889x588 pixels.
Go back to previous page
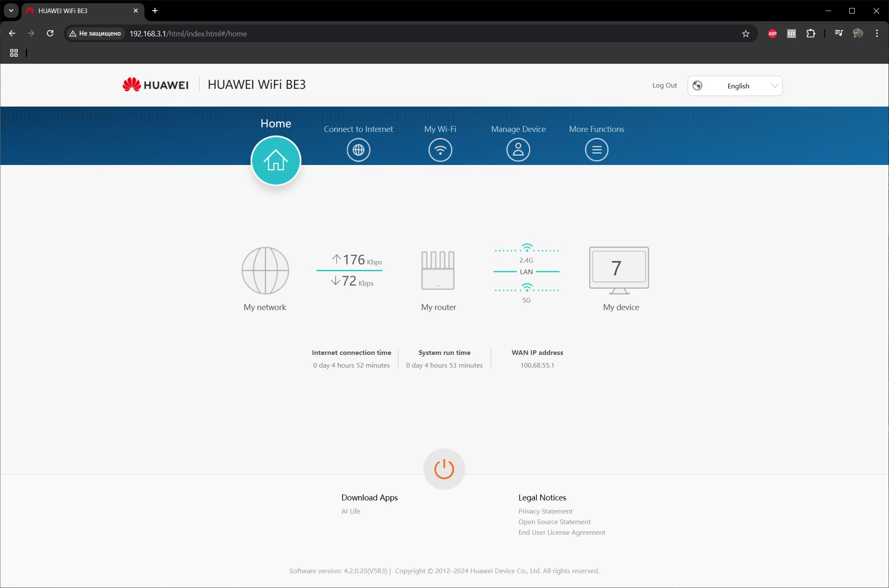pos(12,33)
